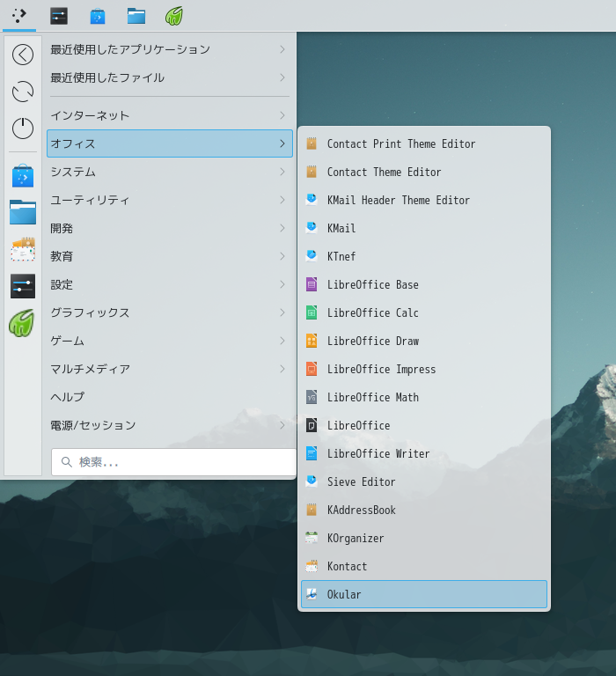Image resolution: width=616 pixels, height=676 pixels.
Task: Launch Kontact from the office submenu
Action: coord(424,566)
